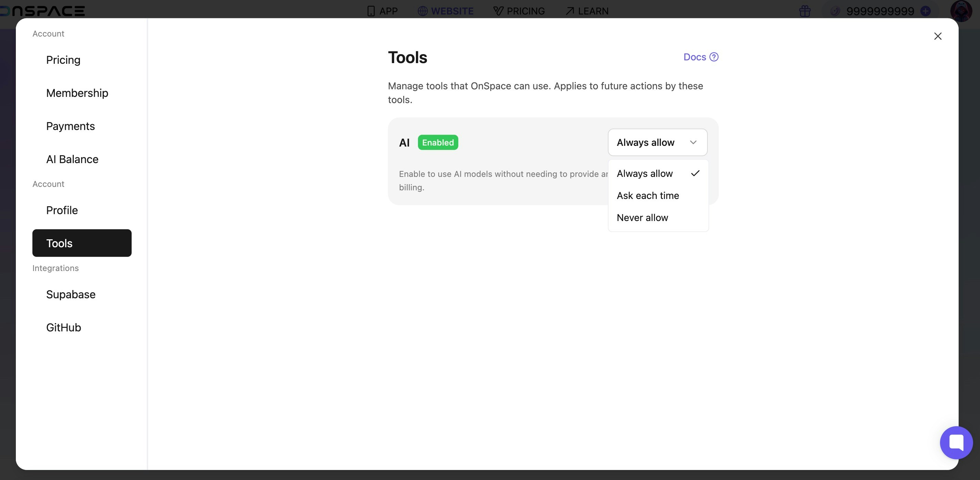The height and width of the screenshot is (480, 980).
Task: Go to the AI Balance section
Action: pos(72,159)
